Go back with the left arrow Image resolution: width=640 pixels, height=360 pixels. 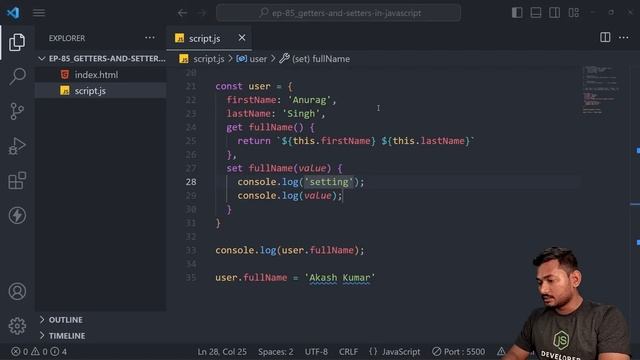[x=182, y=13]
